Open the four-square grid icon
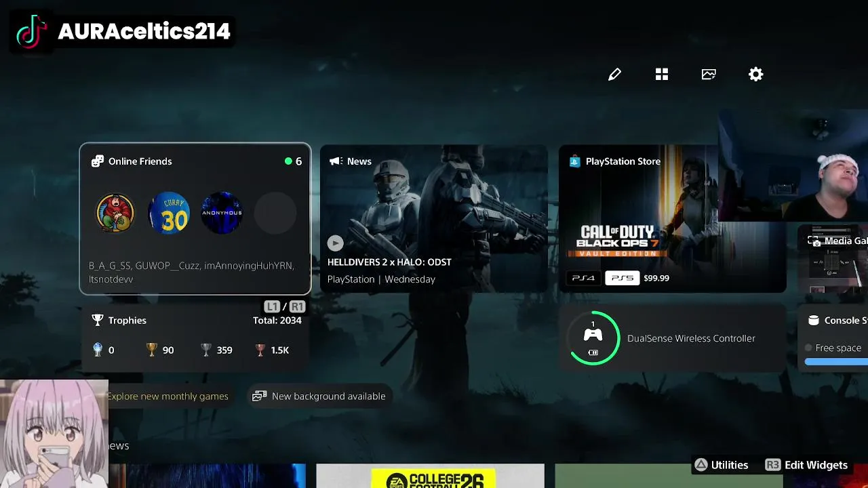 (662, 75)
